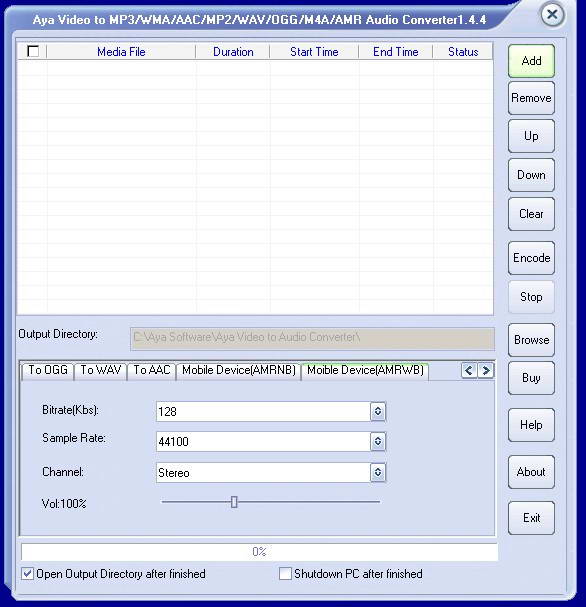Open the Sample Rate dropdown arrow

click(378, 441)
